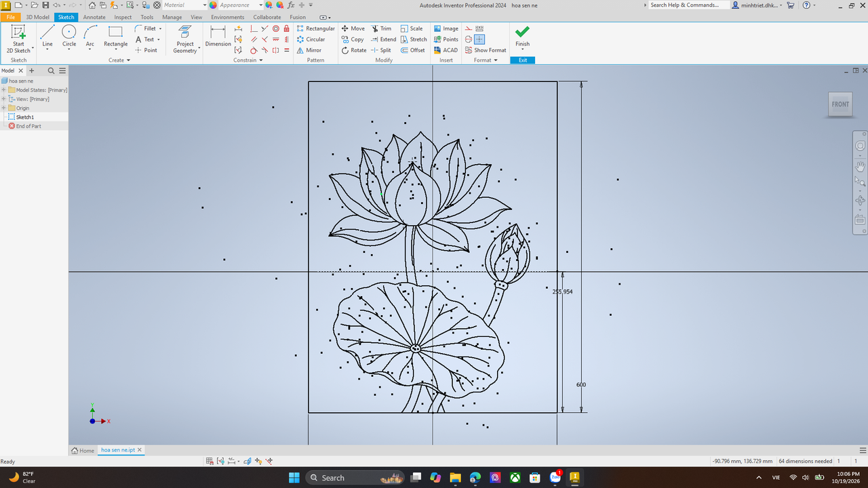Toggle Show Format display
The image size is (868, 488).
486,50
